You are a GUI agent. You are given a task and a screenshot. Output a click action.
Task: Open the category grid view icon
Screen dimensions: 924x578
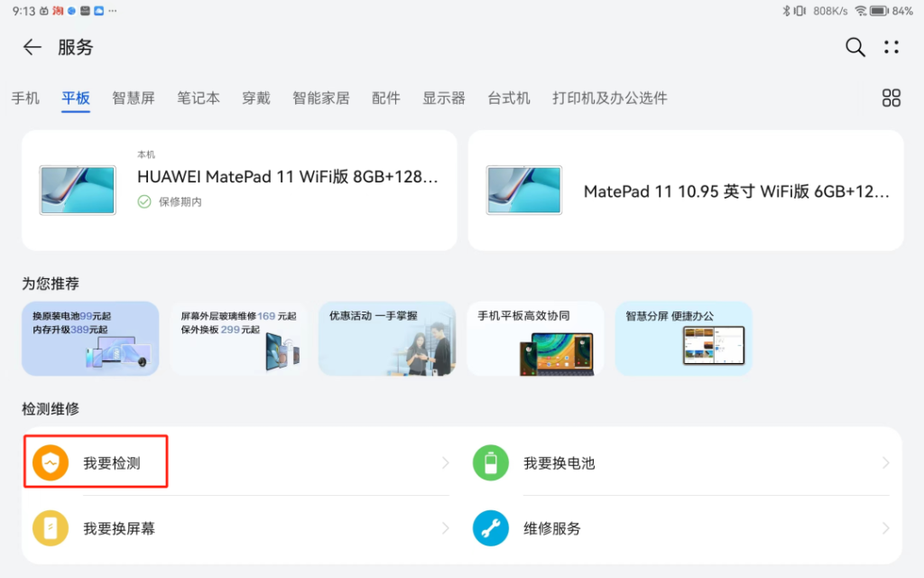(x=891, y=98)
